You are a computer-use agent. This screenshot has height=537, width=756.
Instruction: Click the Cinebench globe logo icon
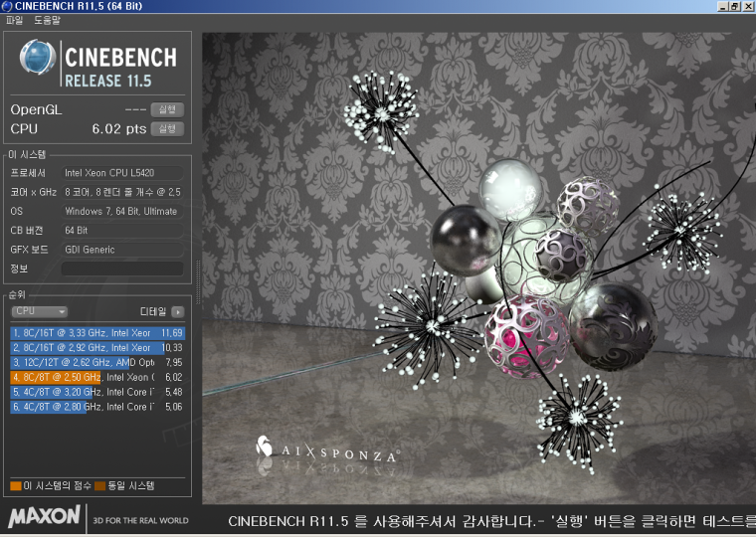[x=38, y=58]
